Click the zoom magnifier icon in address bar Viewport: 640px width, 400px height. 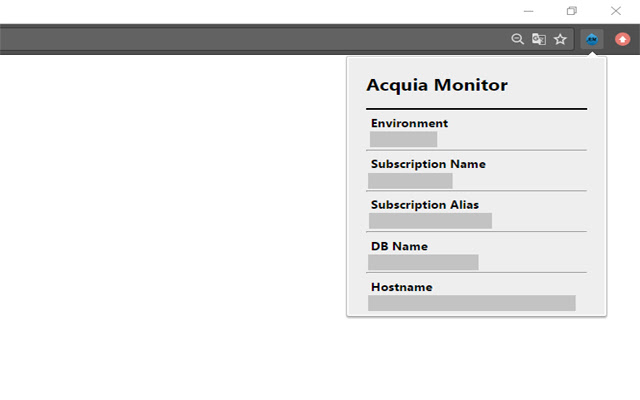(x=517, y=39)
